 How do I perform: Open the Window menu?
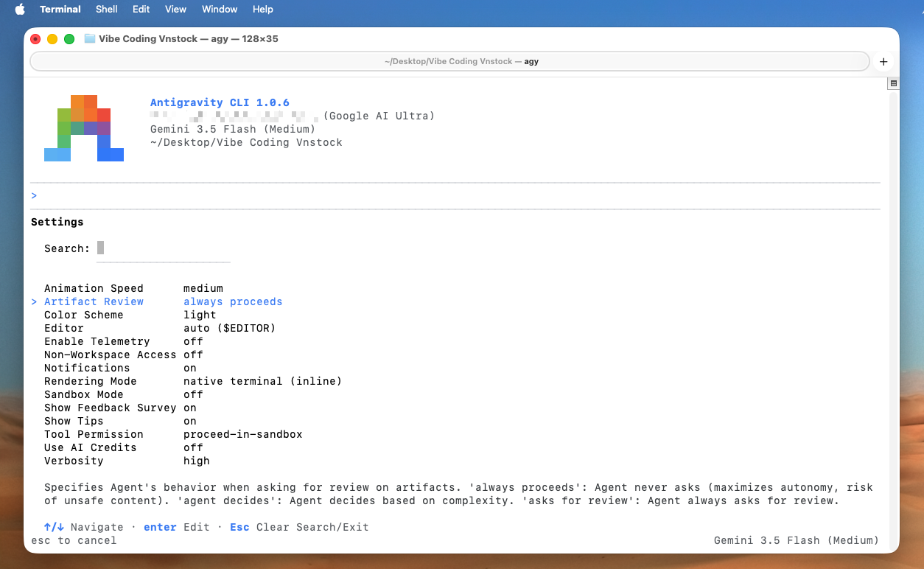tap(220, 9)
